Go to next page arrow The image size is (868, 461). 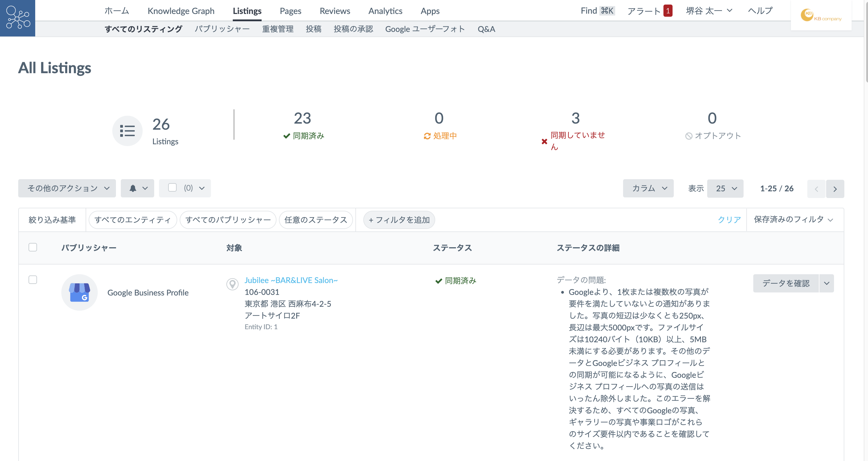(x=835, y=189)
